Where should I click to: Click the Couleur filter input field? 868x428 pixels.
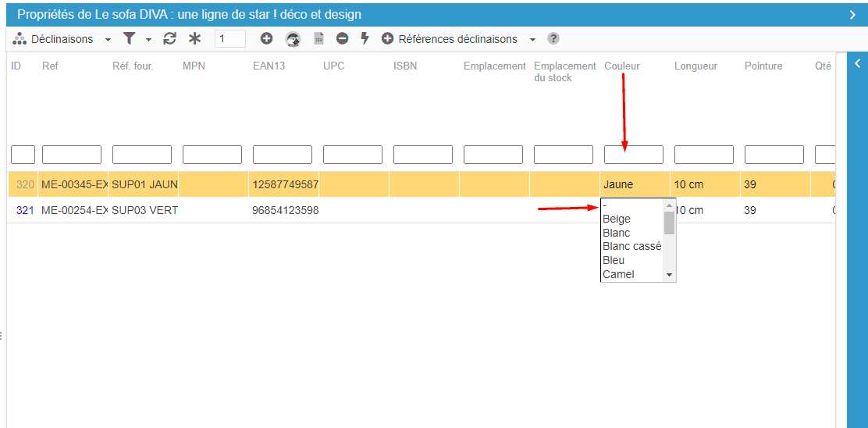coord(633,155)
